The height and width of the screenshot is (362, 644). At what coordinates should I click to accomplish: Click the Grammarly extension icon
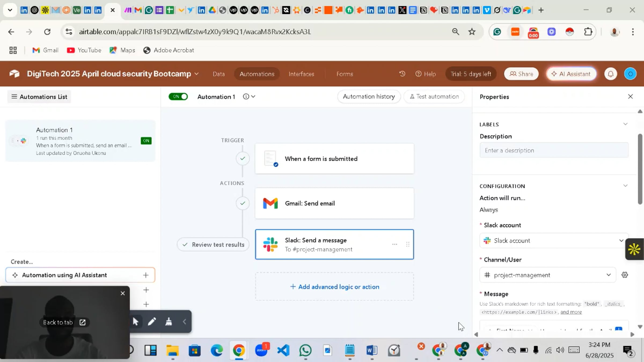[x=497, y=32]
